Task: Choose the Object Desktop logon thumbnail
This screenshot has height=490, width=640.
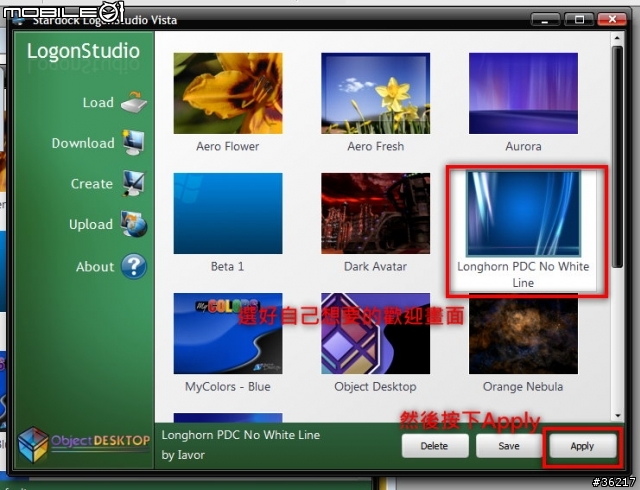Action: point(376,333)
